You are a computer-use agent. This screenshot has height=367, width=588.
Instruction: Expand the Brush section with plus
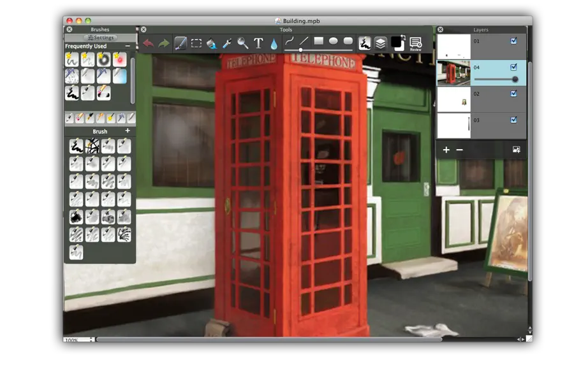coord(128,131)
